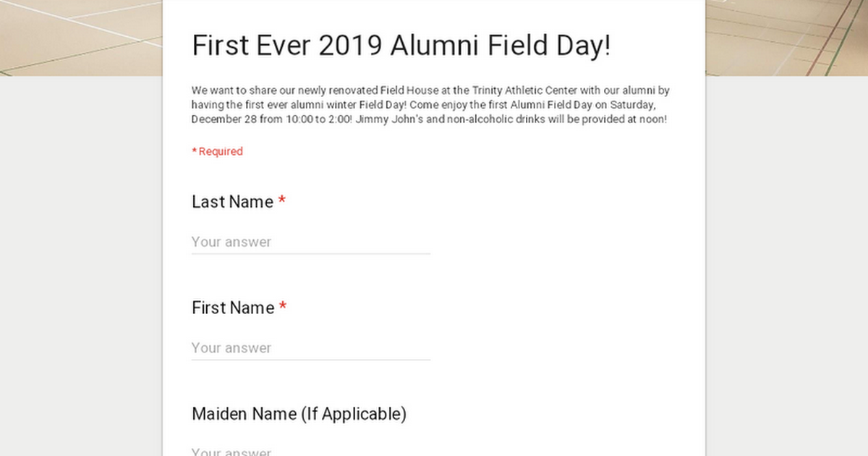The image size is (868, 456).
Task: Select the Maiden Name answer field
Action: point(310,452)
